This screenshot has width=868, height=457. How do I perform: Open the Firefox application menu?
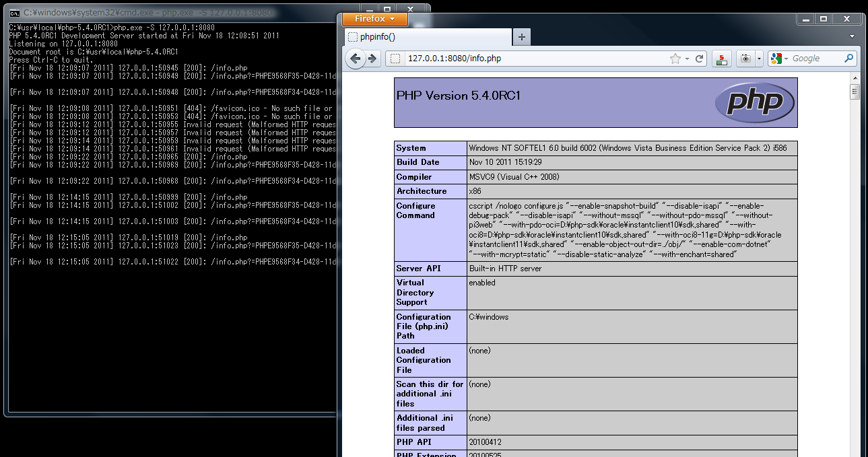374,19
